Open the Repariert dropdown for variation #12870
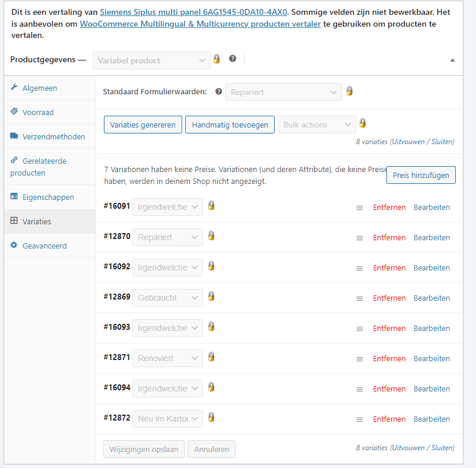 point(167,237)
